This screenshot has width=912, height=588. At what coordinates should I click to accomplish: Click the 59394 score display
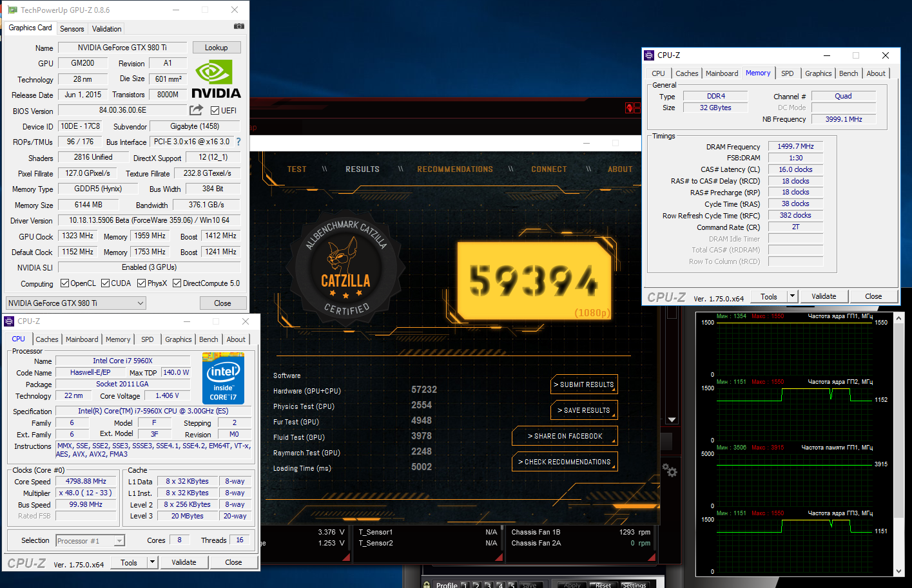[x=534, y=281]
